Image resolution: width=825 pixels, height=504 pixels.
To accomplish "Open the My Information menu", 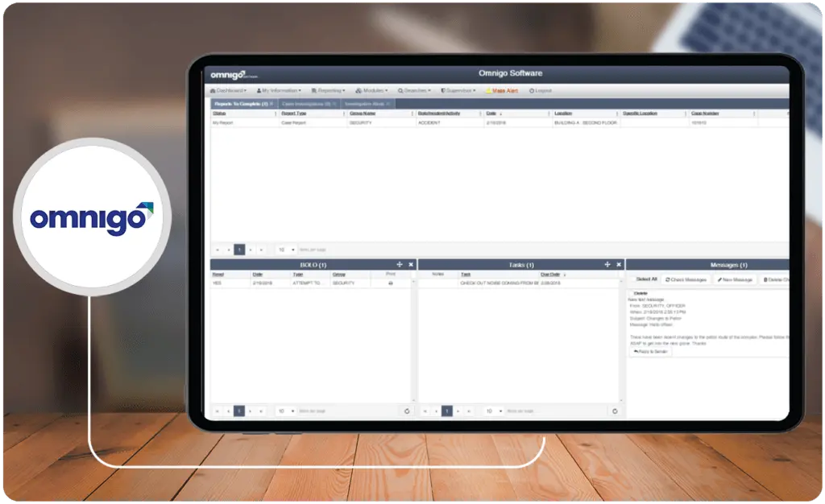I will coord(279,90).
